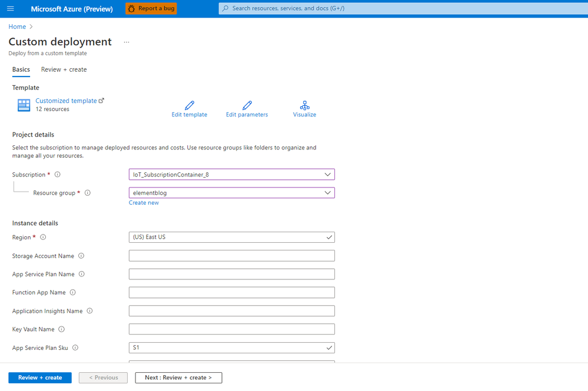Show info tooltip for Subscription
588x391 pixels.
point(57,175)
